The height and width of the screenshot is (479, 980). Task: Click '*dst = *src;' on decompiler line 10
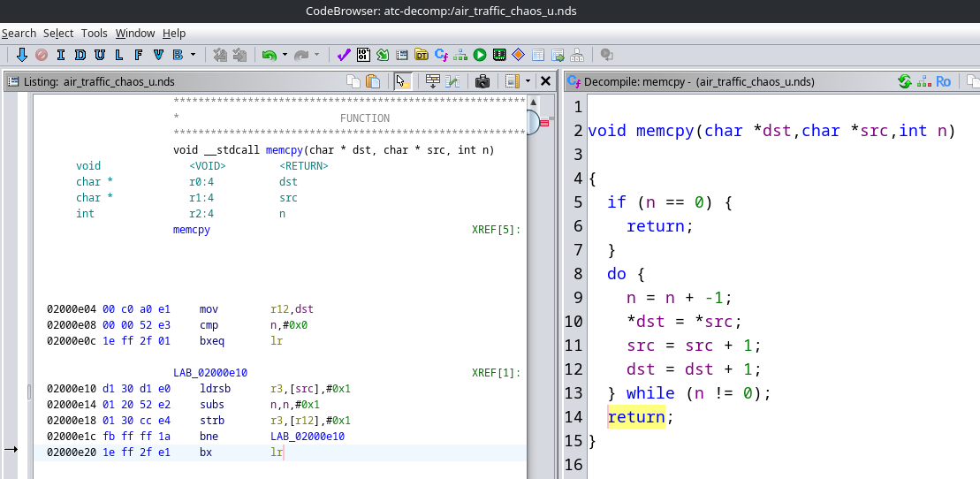[684, 322]
